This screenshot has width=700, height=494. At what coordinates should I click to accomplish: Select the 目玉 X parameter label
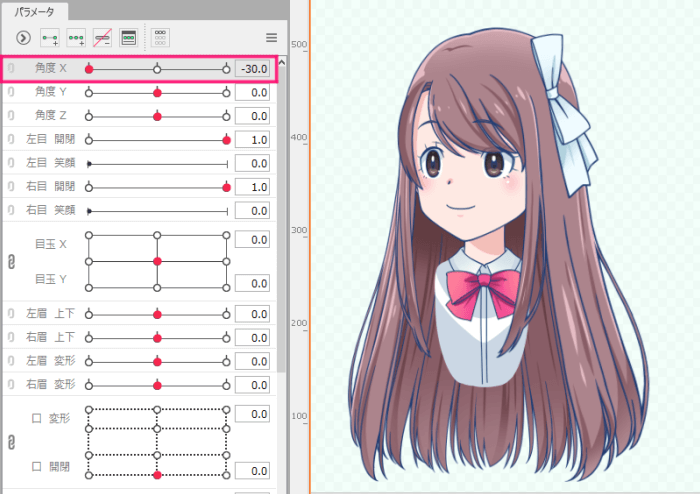50,245
